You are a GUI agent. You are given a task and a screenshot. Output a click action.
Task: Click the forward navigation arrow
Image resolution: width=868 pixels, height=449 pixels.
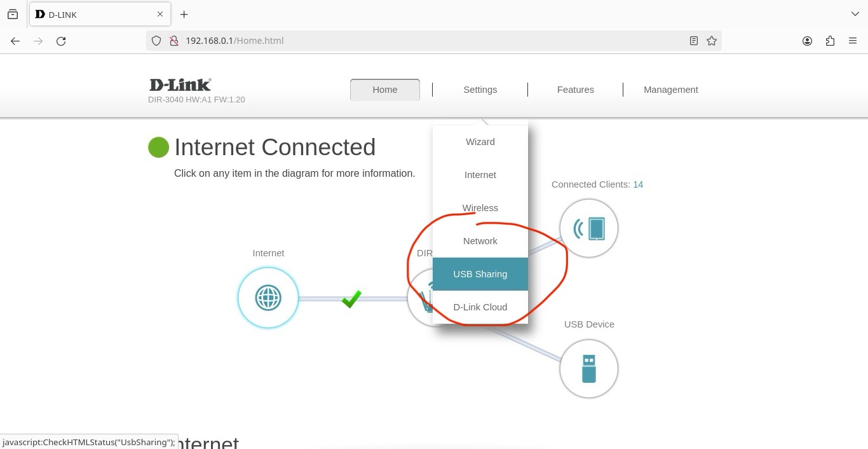(x=38, y=41)
